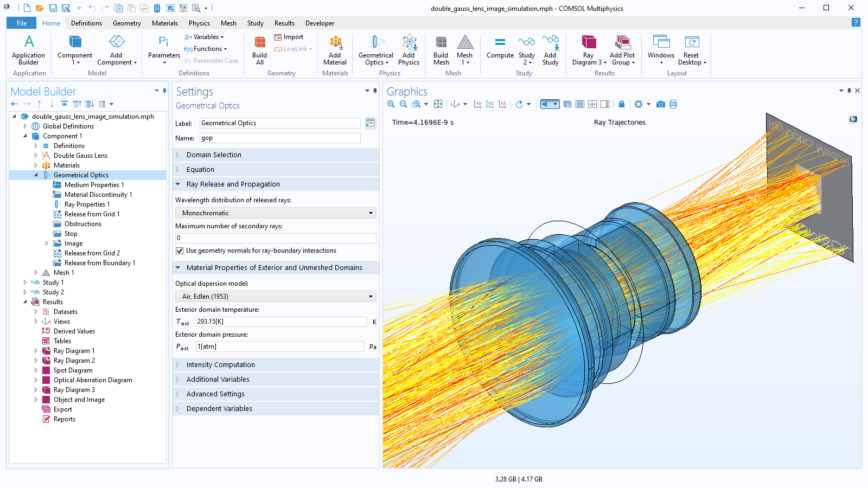Open the Wavelength distribution Monochromatic dropdown
The width and height of the screenshot is (868, 488).
pyautogui.click(x=276, y=213)
